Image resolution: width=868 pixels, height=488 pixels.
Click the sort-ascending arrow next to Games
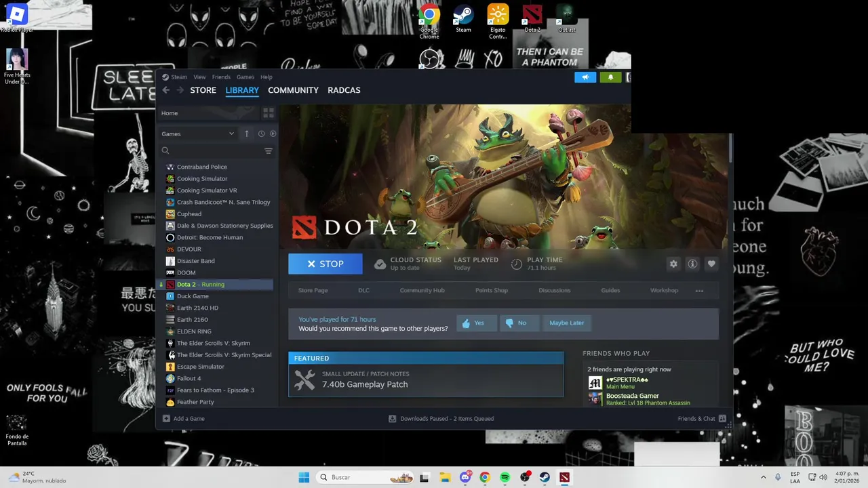pos(247,134)
